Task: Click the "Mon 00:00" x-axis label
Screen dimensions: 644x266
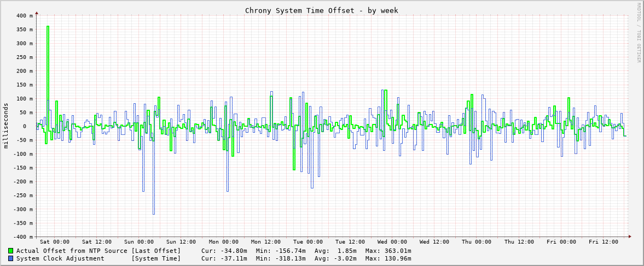Action: [x=223, y=242]
